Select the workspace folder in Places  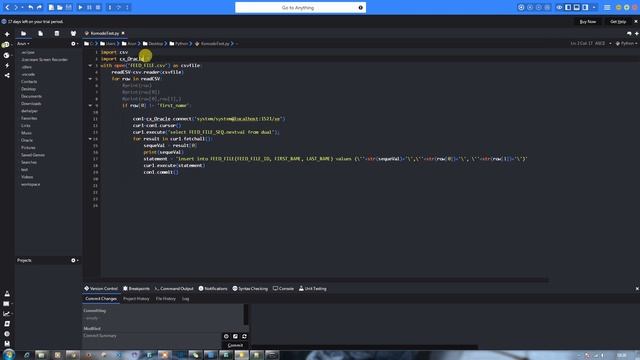tap(31, 184)
